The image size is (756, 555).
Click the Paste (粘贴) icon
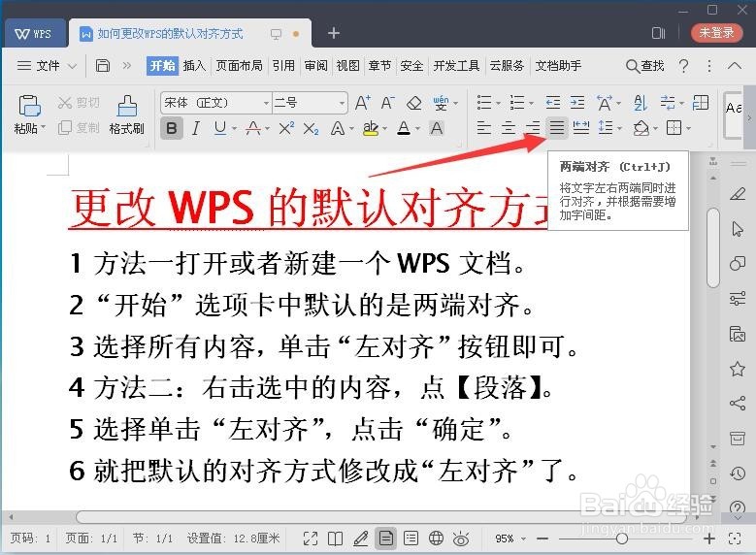29,106
